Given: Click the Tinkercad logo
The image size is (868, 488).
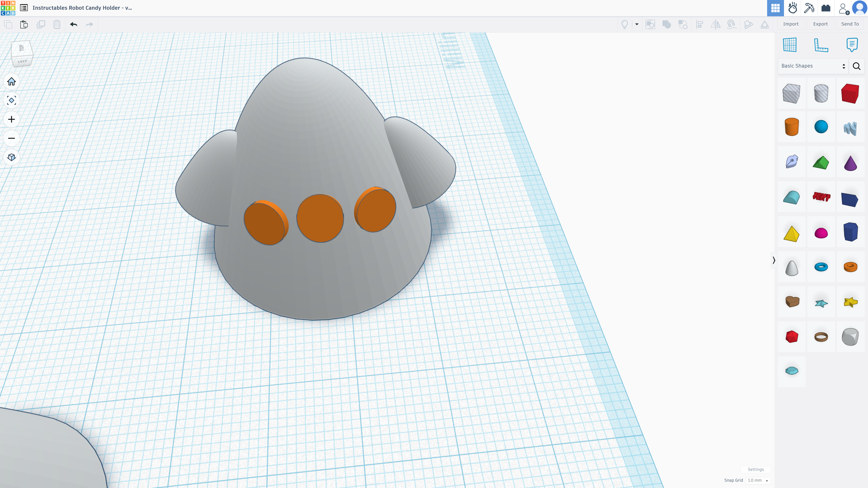Looking at the screenshot, I should click(8, 8).
